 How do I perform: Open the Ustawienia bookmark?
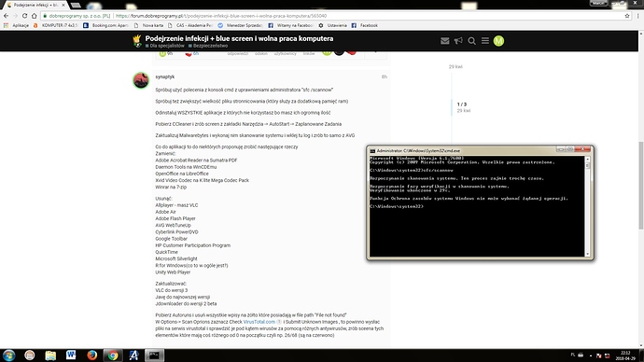click(332, 25)
